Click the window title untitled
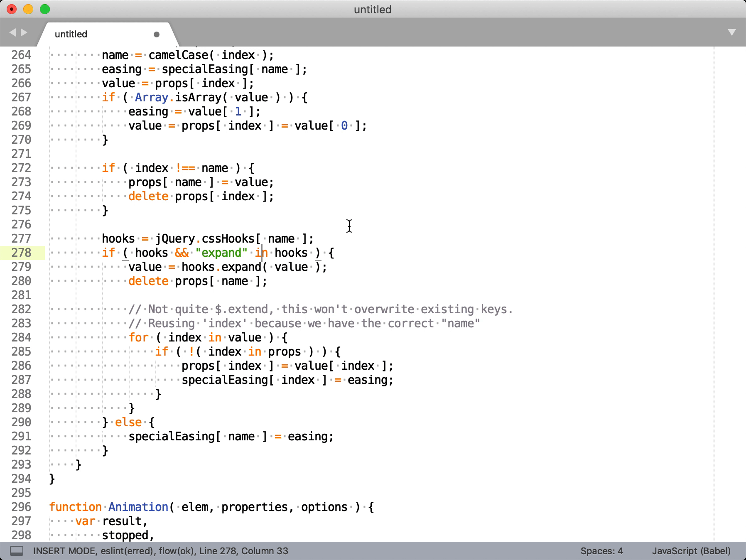This screenshot has height=560, width=746. coord(373,10)
